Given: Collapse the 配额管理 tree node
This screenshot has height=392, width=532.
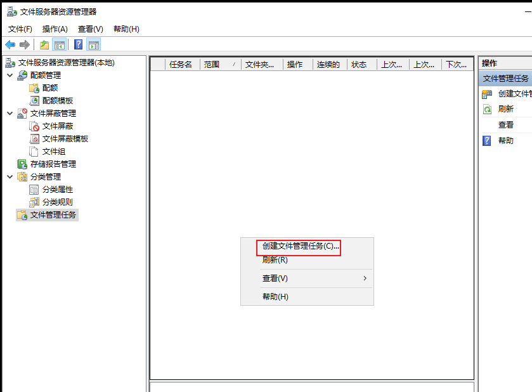Looking at the screenshot, I should coord(10,75).
